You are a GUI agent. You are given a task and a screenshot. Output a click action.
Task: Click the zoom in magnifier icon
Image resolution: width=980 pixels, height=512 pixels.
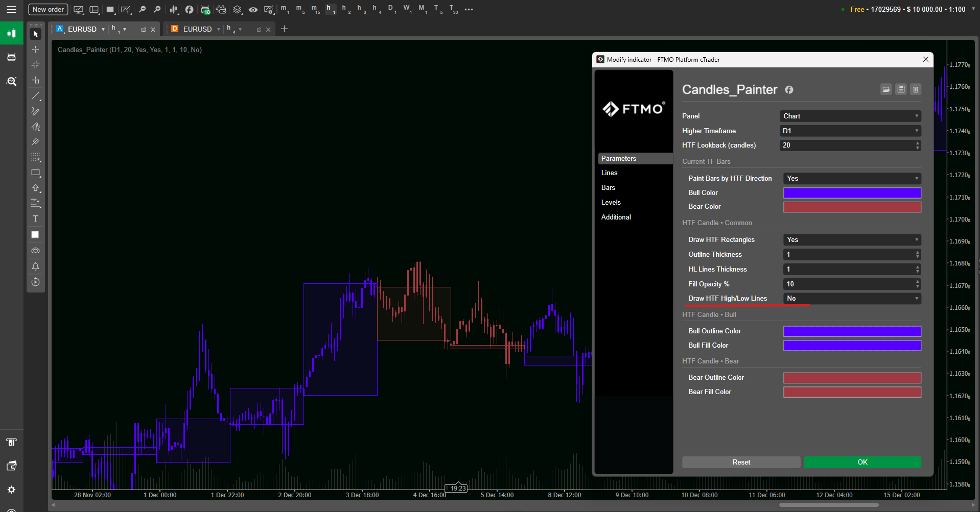coord(142,9)
